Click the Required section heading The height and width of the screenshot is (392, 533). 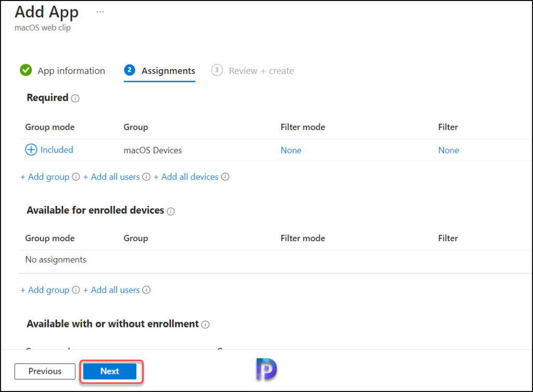47,97
